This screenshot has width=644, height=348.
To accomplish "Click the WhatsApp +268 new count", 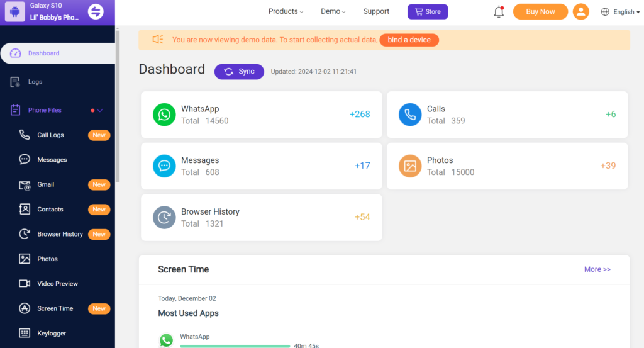I will (x=360, y=115).
